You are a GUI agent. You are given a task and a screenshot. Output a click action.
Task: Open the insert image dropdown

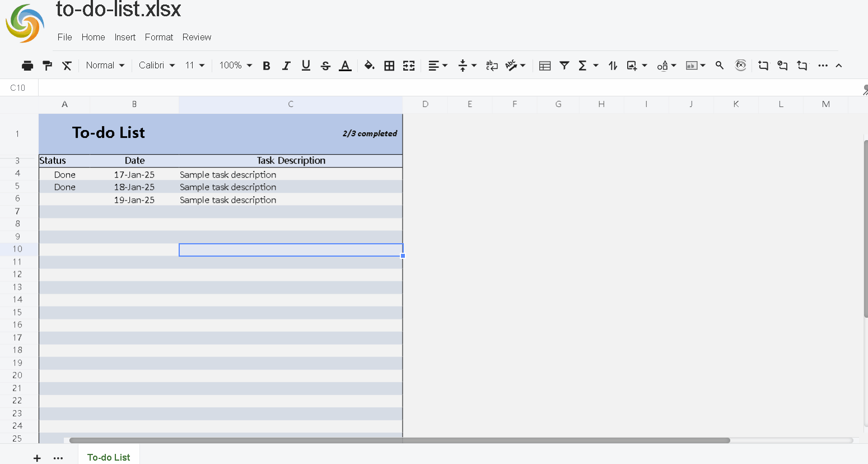click(x=637, y=66)
